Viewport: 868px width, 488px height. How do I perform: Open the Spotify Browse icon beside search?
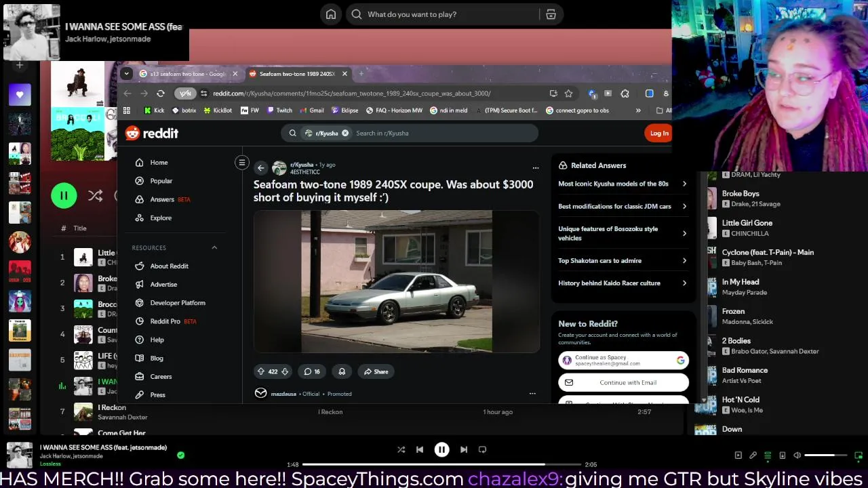point(551,14)
